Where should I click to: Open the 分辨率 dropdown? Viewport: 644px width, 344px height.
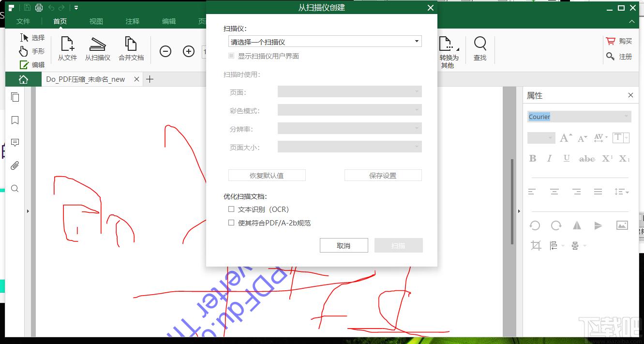[349, 129]
